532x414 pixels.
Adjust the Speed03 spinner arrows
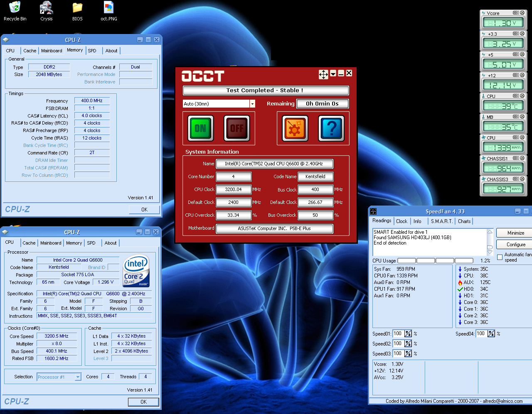[408, 353]
